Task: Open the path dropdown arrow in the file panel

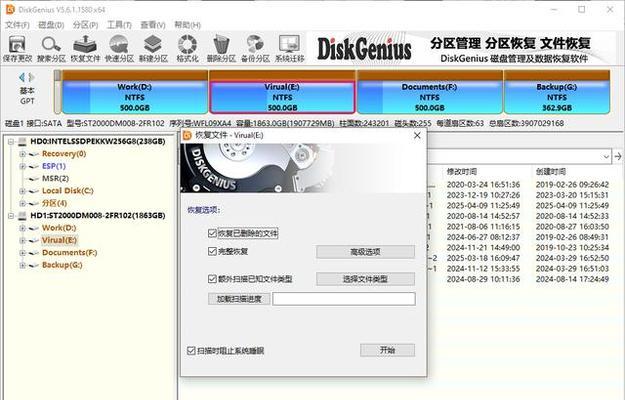Action: (606, 157)
